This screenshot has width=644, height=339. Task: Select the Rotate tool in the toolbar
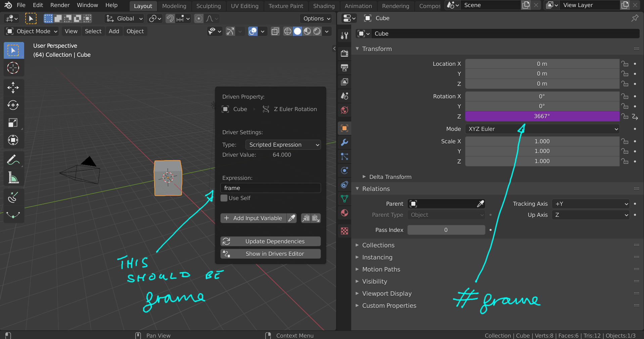click(x=13, y=105)
